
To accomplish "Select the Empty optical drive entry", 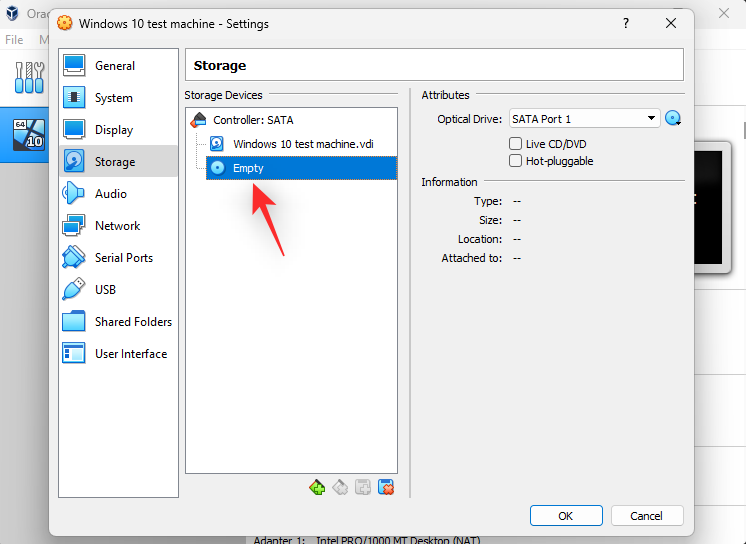I will (x=301, y=168).
